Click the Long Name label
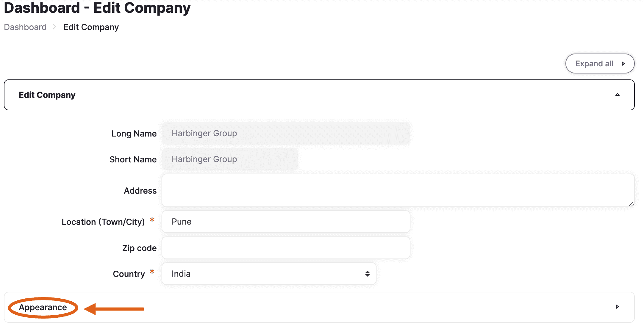 tap(134, 134)
